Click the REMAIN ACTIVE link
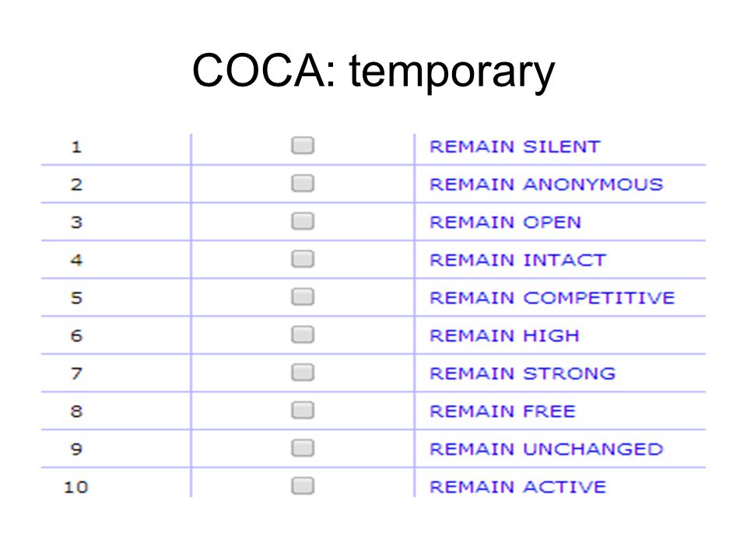Screen dimensions: 747x560 coord(518,487)
